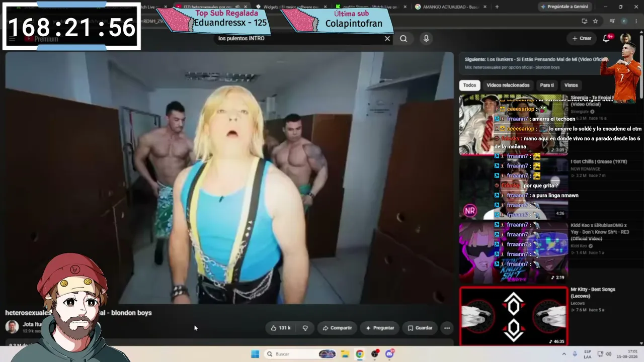Select the Todos filter chip

tap(469, 85)
